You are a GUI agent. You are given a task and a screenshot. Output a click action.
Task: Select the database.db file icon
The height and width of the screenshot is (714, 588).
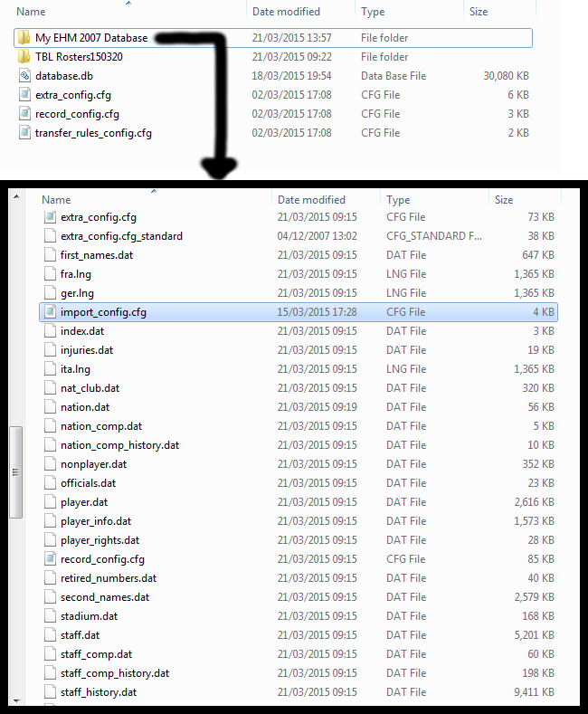tap(24, 76)
